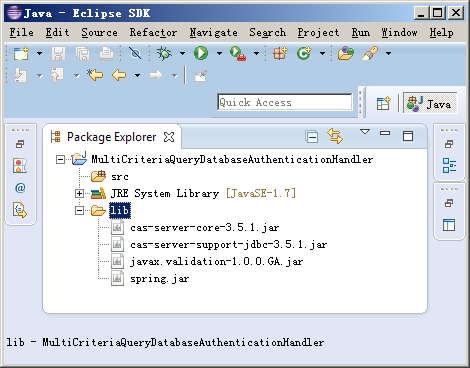Toggle Link with Editor in Package Explorer
This screenshot has width=470, height=368.
[335, 136]
